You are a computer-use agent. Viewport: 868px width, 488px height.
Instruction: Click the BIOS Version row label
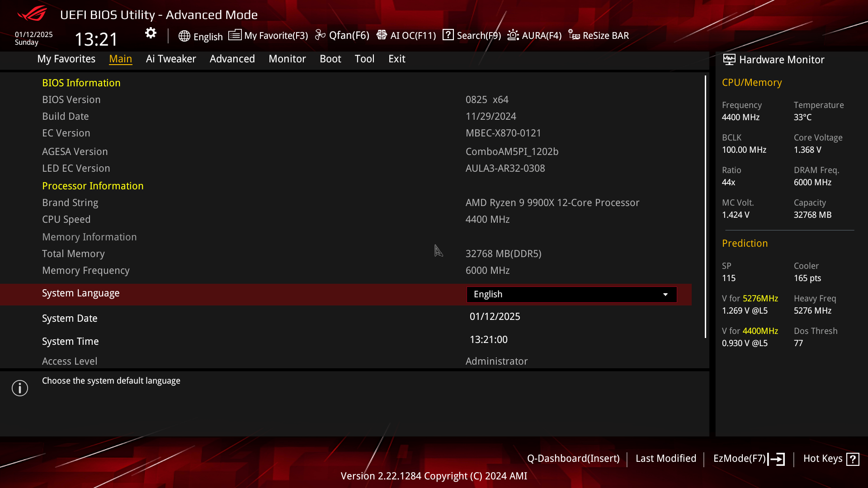point(71,99)
